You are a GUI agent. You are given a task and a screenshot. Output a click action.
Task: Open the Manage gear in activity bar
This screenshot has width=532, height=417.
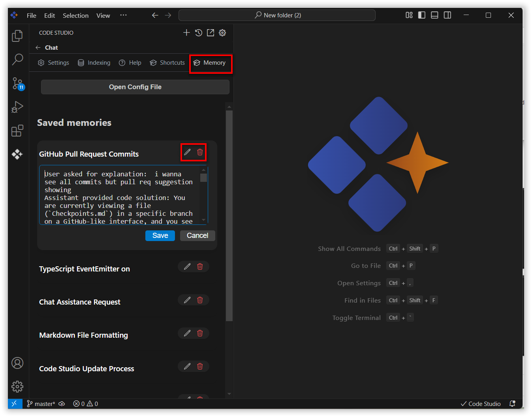pyautogui.click(x=17, y=387)
